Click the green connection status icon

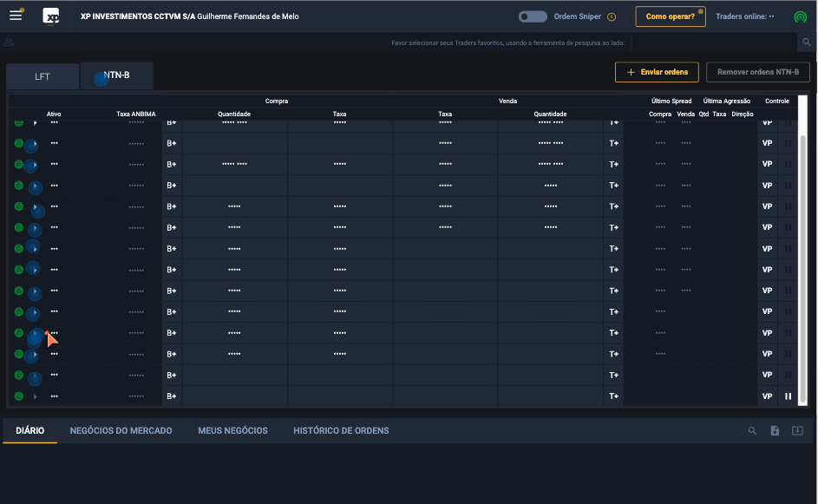coord(800,16)
